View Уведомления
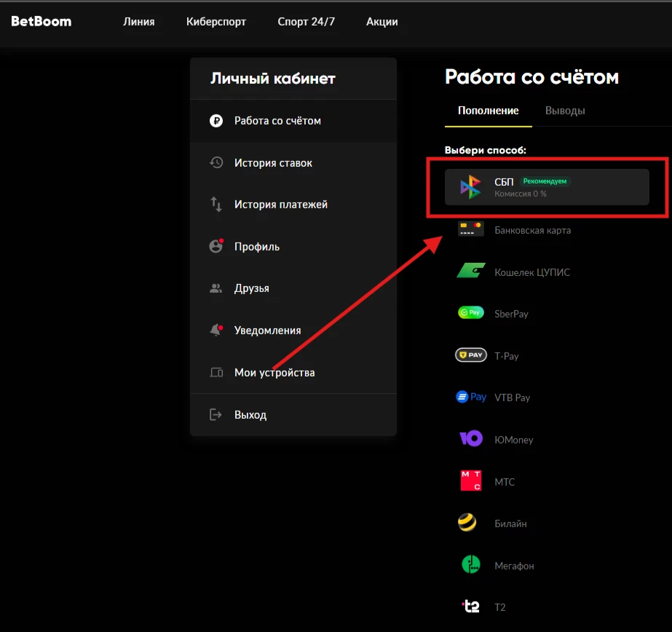Screen dimensions: 672x632 (293, 331)
